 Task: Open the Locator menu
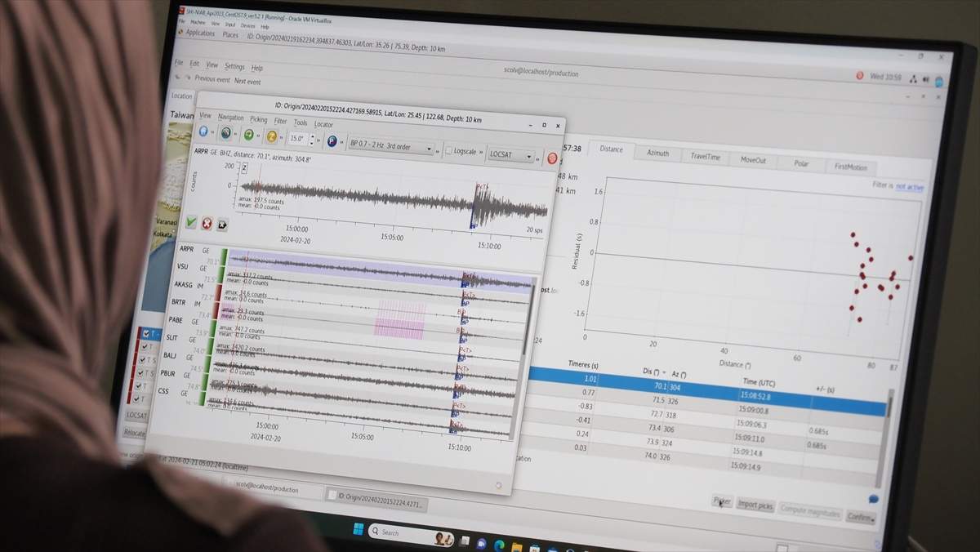(323, 124)
